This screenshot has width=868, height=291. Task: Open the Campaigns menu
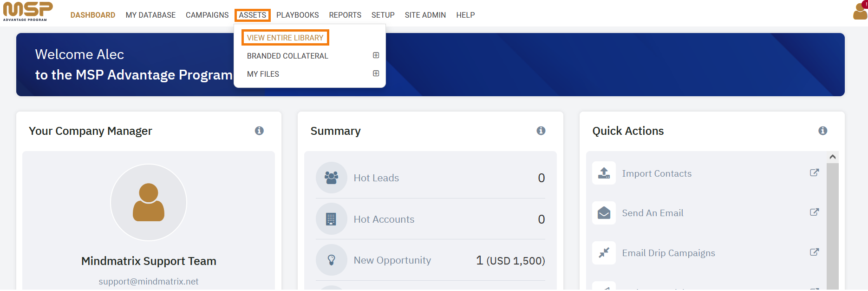(207, 15)
